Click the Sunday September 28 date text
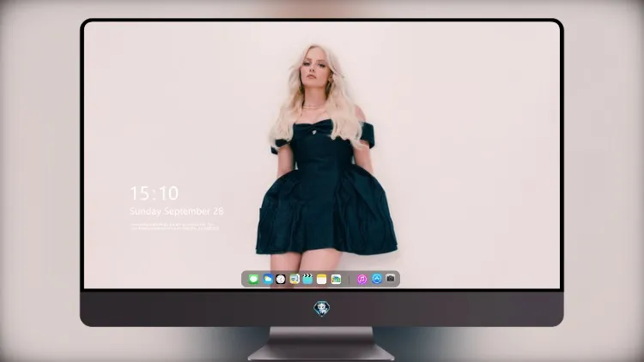The image size is (644, 362). [x=177, y=211]
